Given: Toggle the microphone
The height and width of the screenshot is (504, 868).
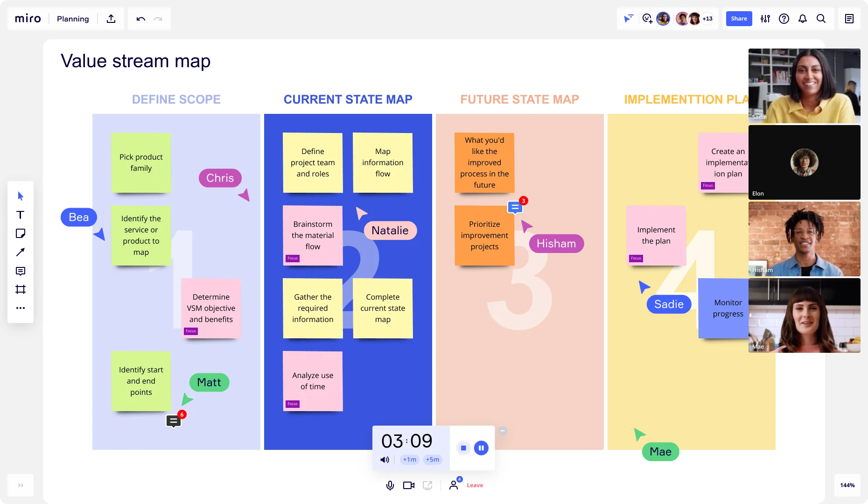Looking at the screenshot, I should [x=390, y=485].
